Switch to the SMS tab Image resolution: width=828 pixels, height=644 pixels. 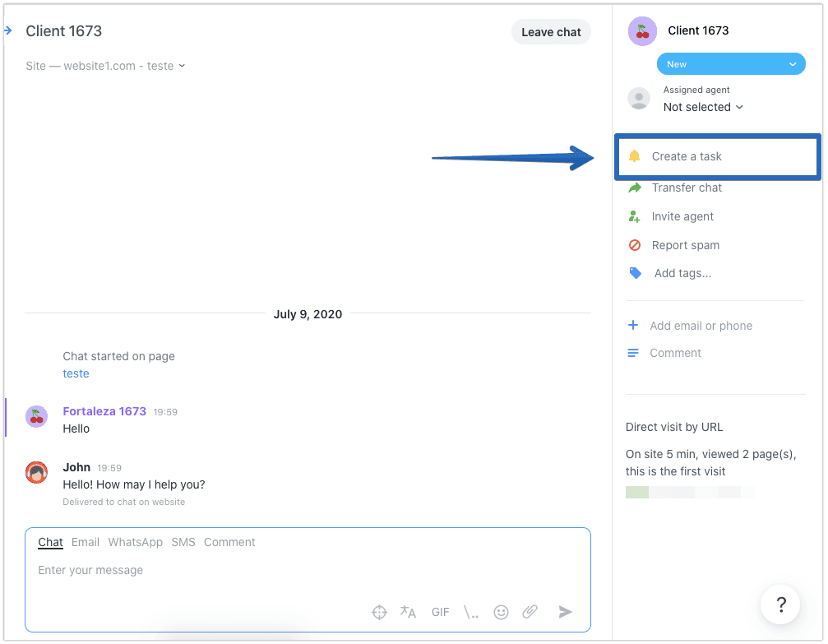(x=183, y=542)
